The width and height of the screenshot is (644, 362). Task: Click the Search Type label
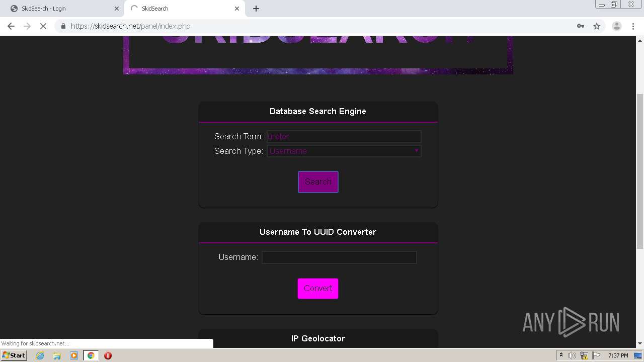pos(238,151)
